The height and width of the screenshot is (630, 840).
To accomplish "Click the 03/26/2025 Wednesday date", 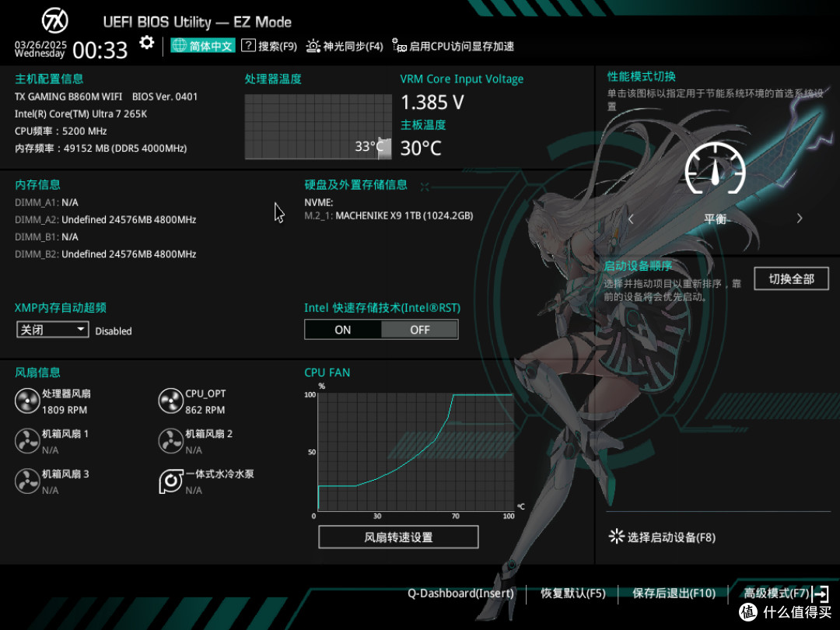I will pyautogui.click(x=40, y=49).
